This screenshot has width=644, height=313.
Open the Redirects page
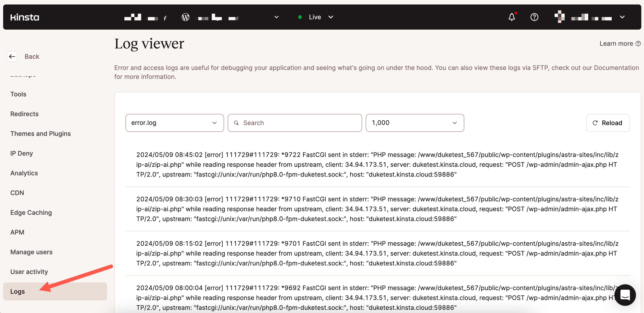coord(24,114)
